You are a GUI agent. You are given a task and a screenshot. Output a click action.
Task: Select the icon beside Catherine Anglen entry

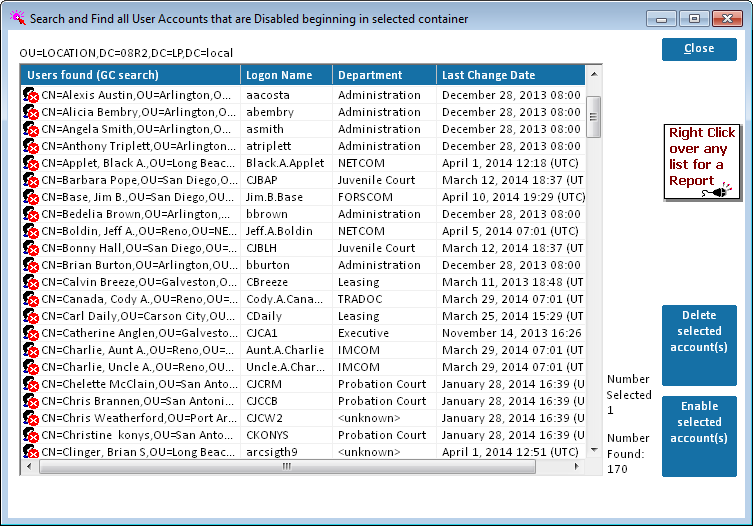point(31,333)
